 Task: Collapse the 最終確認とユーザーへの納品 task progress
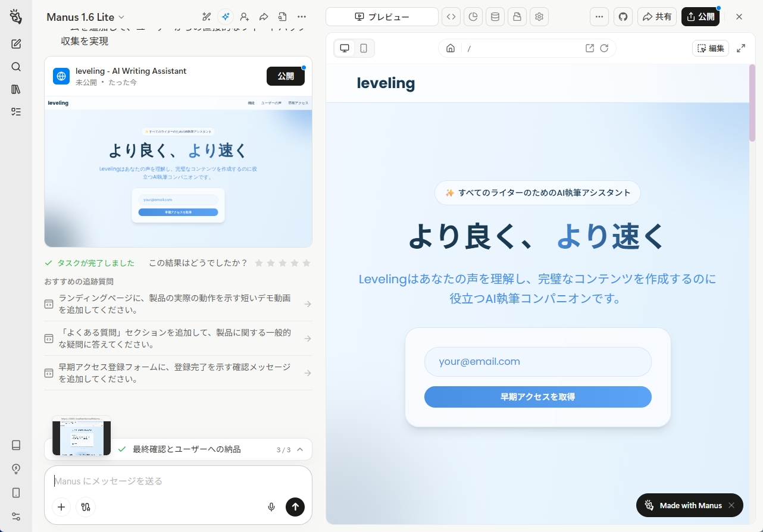tap(300, 449)
